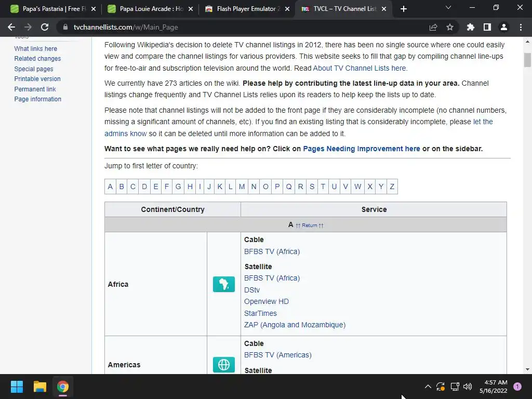Jump to countries starting with C
Viewport: 532px width, 399px height.
[133, 187]
